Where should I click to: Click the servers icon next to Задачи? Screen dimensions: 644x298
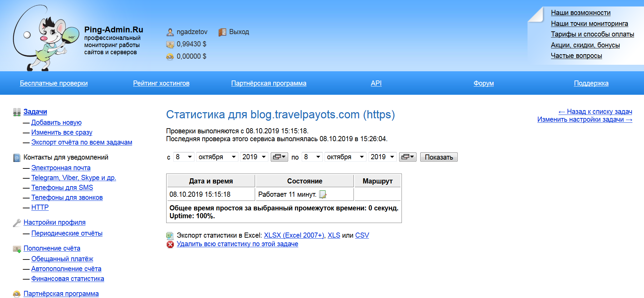[x=17, y=112]
